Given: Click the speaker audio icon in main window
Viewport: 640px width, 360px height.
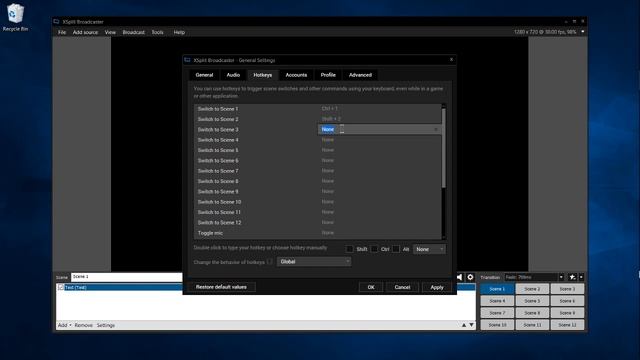Looking at the screenshot, I should [x=460, y=277].
